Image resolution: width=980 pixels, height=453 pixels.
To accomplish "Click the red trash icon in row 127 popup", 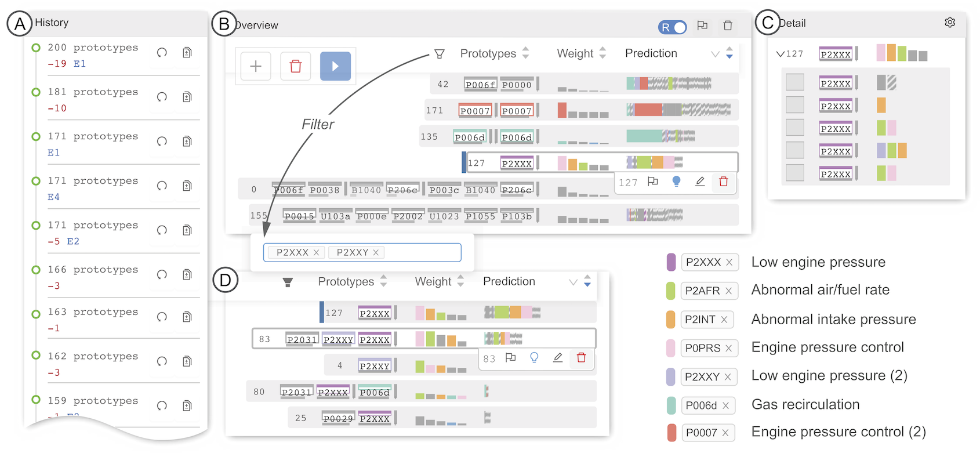I will [x=724, y=182].
